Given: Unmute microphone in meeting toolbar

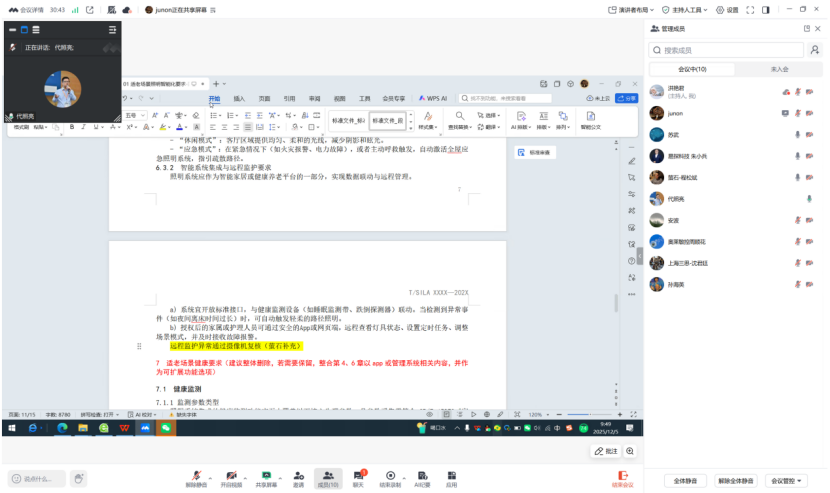Looking at the screenshot, I should (x=196, y=478).
